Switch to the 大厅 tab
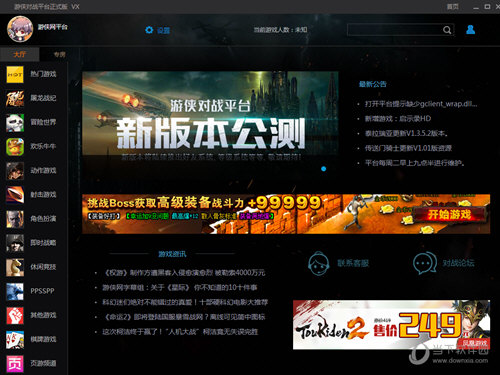The height and width of the screenshot is (375, 500). coord(20,54)
